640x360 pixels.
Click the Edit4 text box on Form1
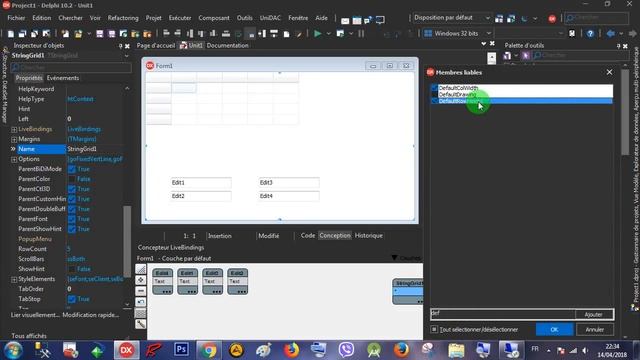(x=289, y=196)
